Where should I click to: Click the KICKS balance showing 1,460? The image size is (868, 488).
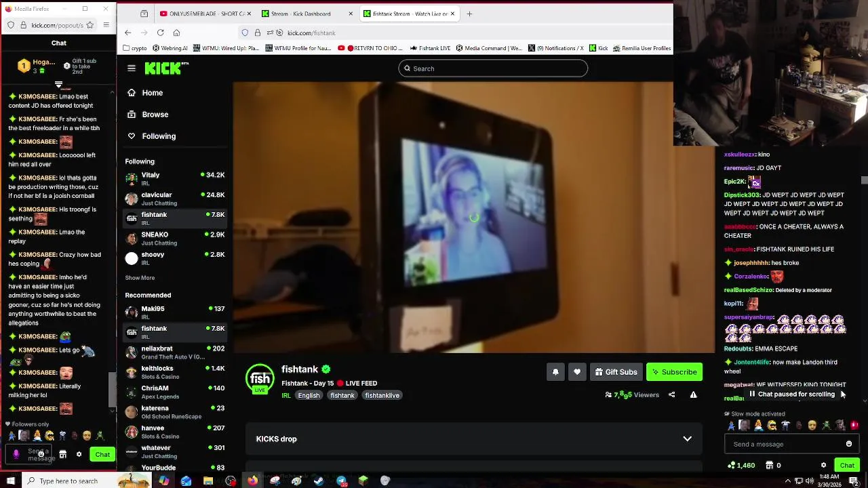click(741, 466)
